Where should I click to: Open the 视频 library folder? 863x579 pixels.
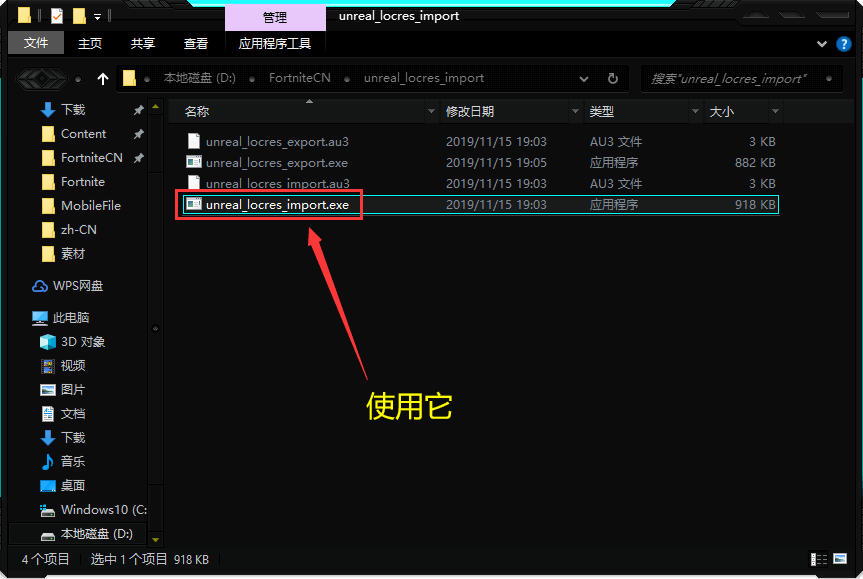(x=73, y=365)
